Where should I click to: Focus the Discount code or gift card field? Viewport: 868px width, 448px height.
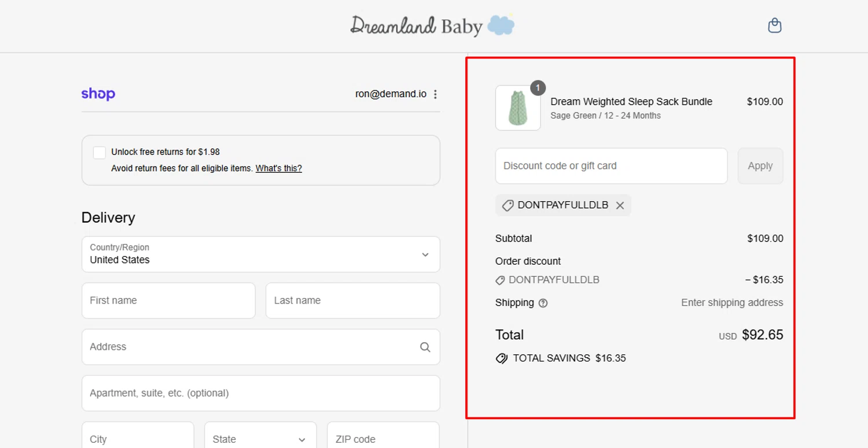coord(611,166)
